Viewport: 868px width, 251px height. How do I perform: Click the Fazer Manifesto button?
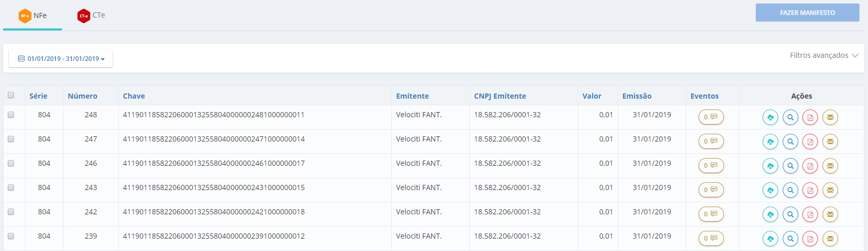point(808,12)
